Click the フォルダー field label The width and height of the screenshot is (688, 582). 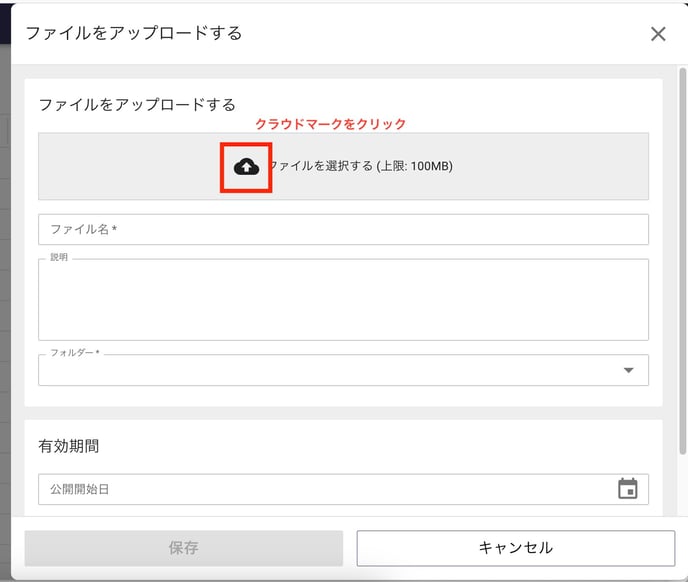pyautogui.click(x=75, y=352)
